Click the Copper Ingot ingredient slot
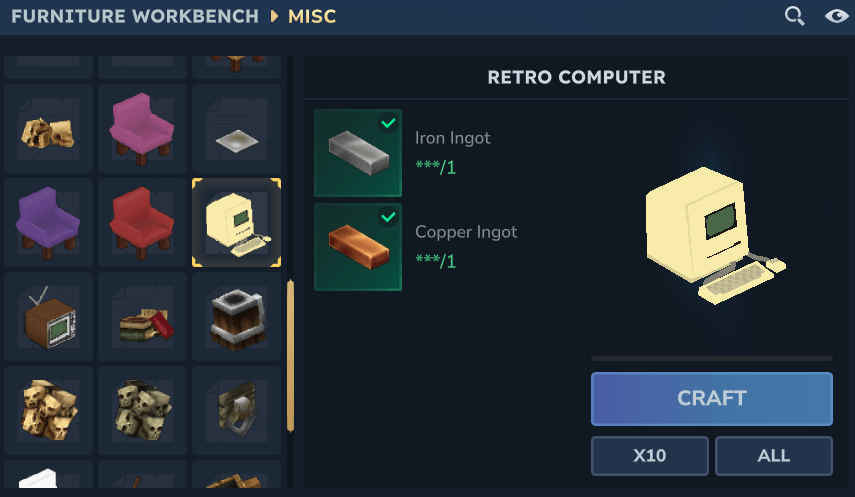The width and height of the screenshot is (855, 497). point(358,247)
